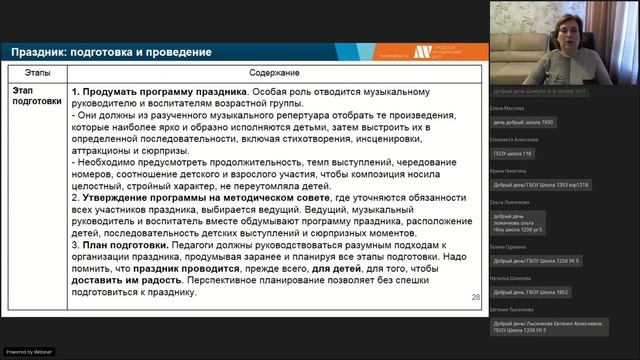Click chat message 'день добрый, школа 1950'
Viewport: 640px width, 360px height.
[x=523, y=122]
